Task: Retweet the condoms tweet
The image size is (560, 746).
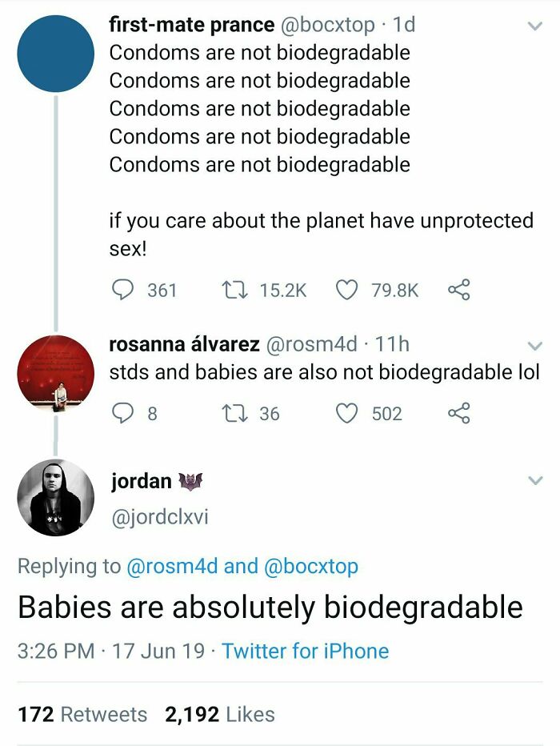Action: tap(233, 291)
